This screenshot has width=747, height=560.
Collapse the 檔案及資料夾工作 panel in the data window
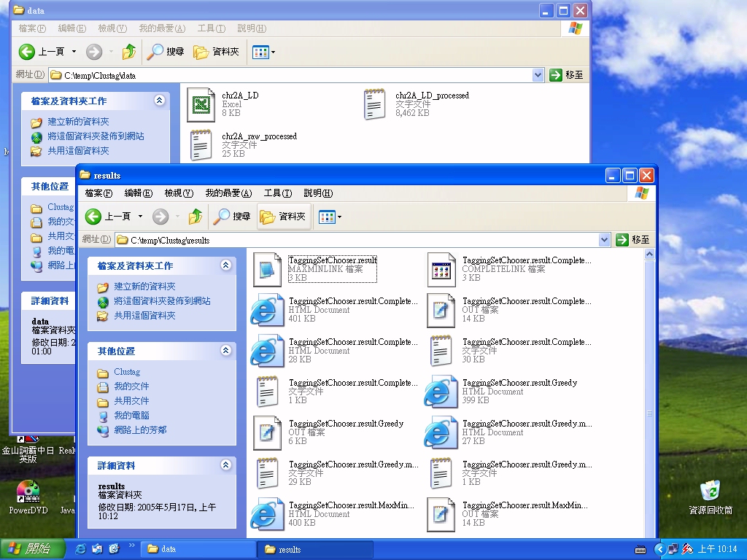click(159, 100)
